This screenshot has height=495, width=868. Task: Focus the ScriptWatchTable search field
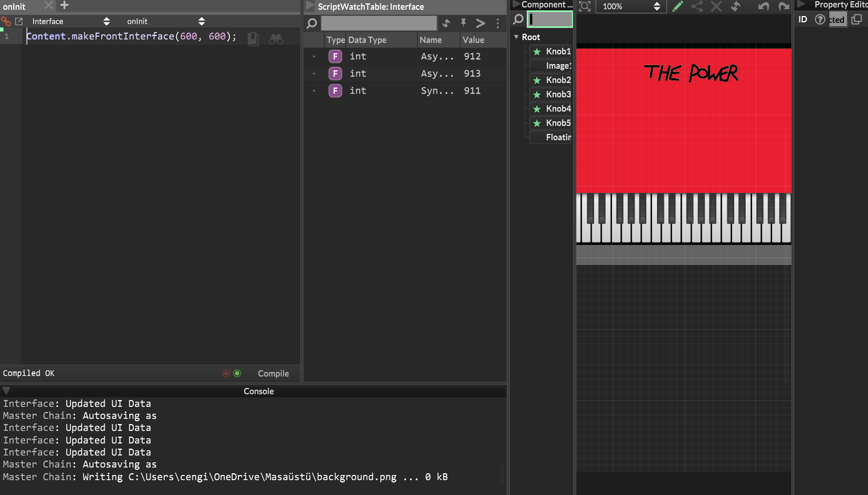pyautogui.click(x=379, y=23)
